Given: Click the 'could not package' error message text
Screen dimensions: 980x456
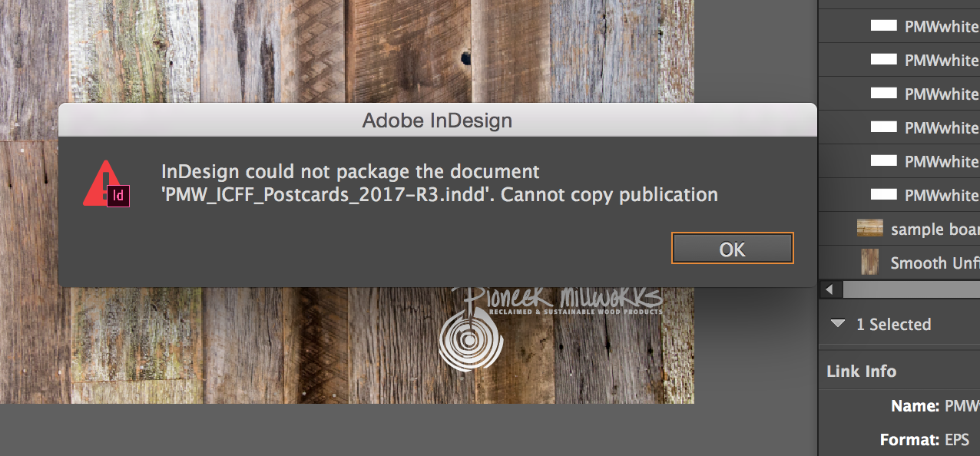Looking at the screenshot, I should pyautogui.click(x=439, y=183).
